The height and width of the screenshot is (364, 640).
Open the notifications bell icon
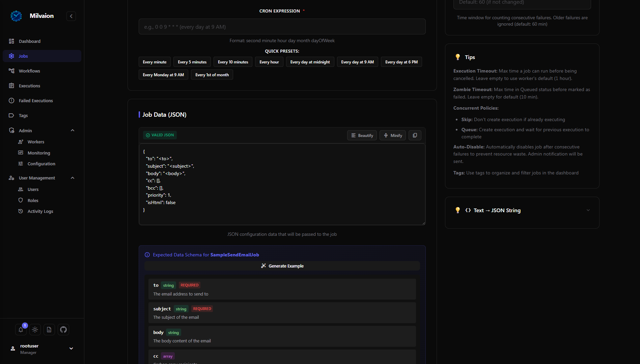coord(21,330)
